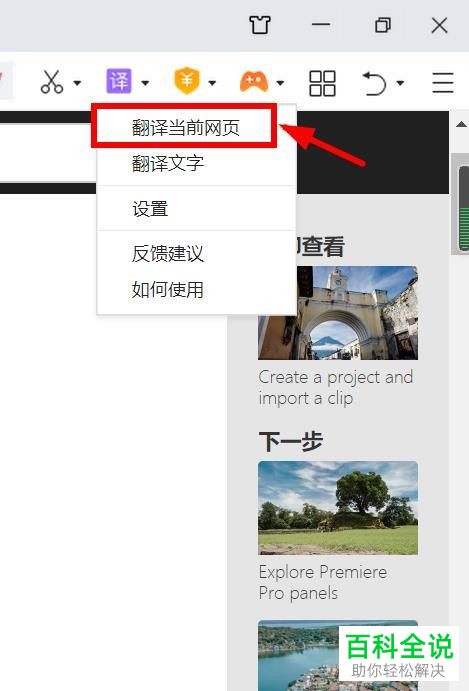
Task: Select 翻译文字 menu item
Action: point(197,163)
